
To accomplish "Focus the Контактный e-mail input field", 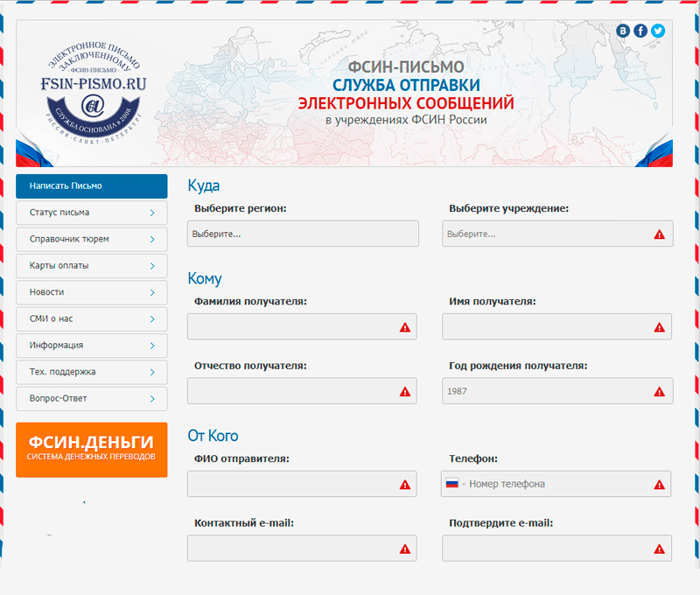I will (302, 548).
